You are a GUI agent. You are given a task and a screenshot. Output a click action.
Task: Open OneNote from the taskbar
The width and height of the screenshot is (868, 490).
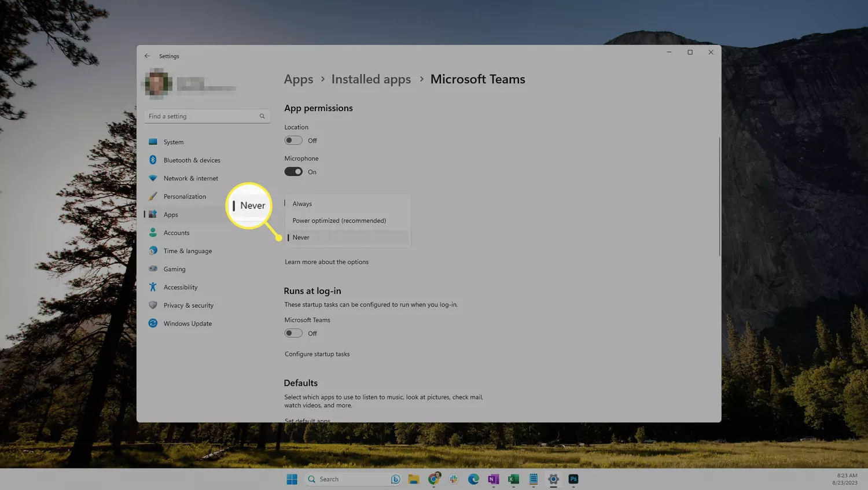coord(494,479)
